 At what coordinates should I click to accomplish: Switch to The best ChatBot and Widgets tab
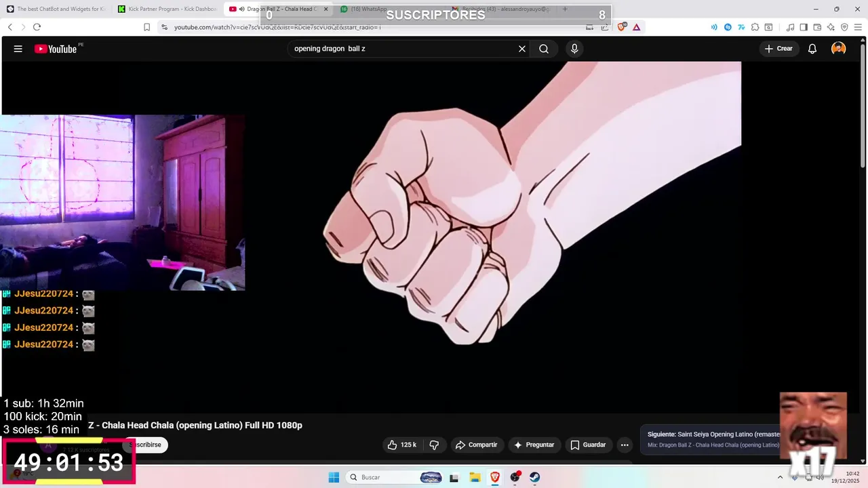point(56,9)
